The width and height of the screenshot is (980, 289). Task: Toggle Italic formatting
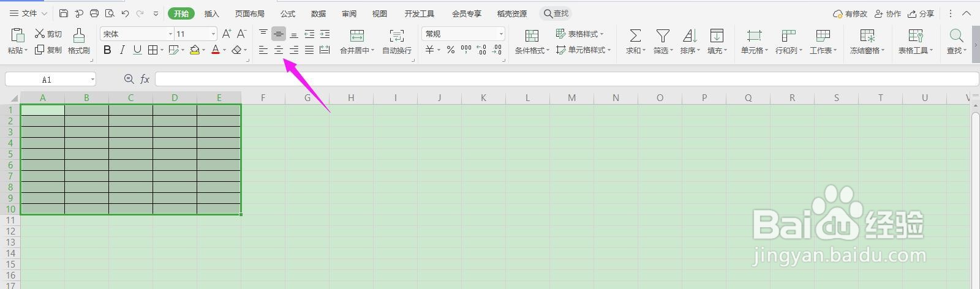123,50
